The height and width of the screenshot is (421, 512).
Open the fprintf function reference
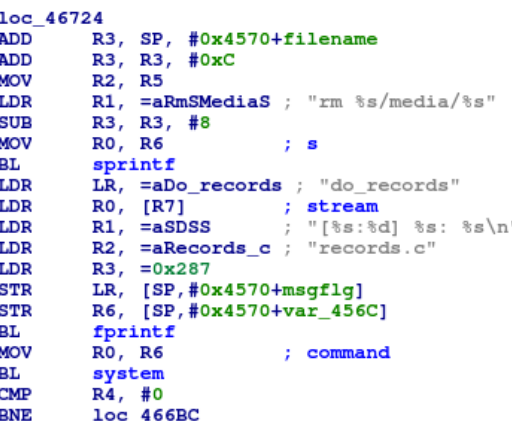(134, 332)
